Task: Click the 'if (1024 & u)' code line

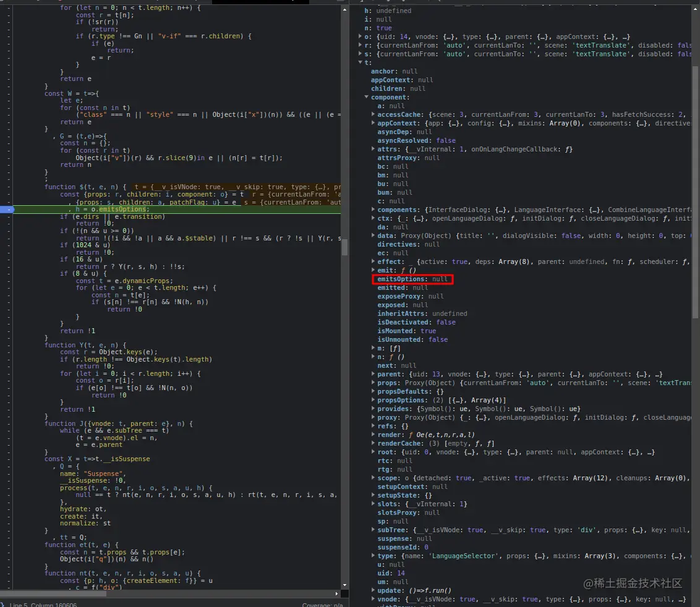Action: (85, 245)
